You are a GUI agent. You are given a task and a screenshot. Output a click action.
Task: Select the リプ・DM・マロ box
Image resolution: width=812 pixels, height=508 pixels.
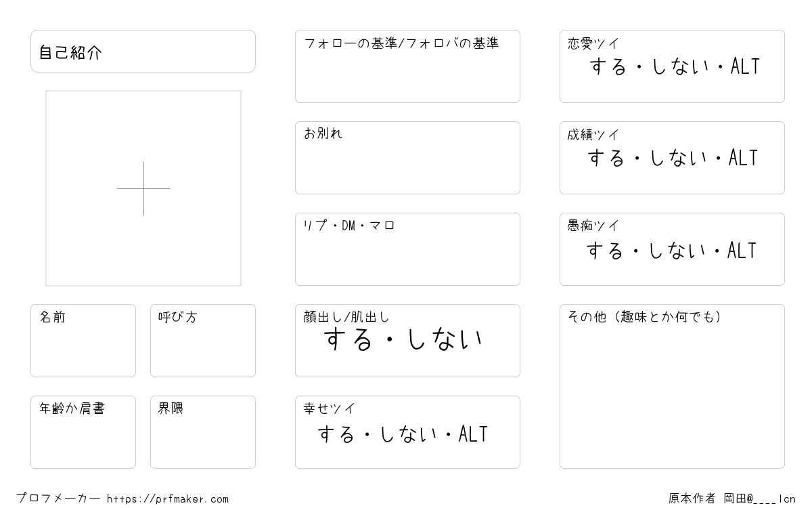407,249
